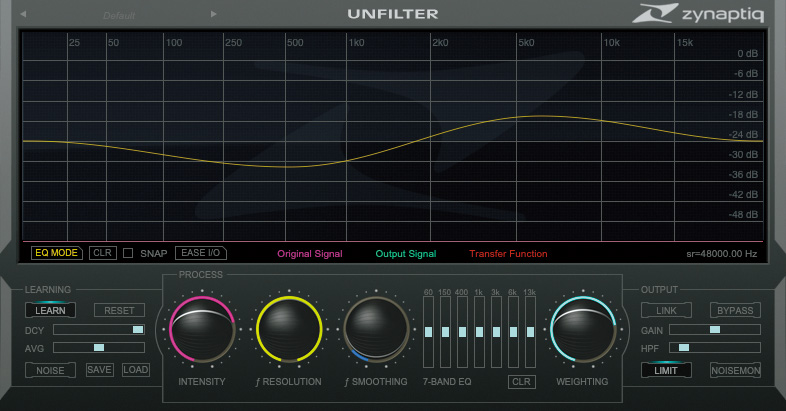This screenshot has width=786, height=411.
Task: Clear the EQ curve with CLR button
Action: tap(103, 253)
